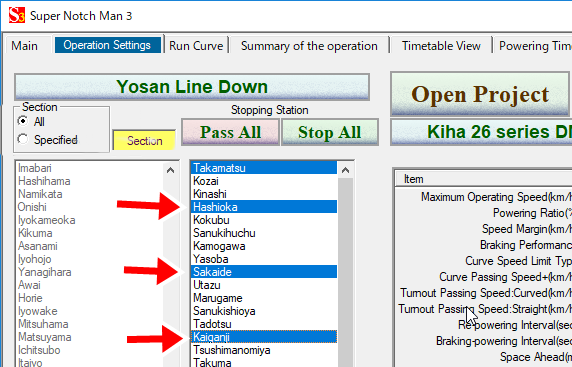Click the Kiha 26 series vehicle button

tap(481, 132)
